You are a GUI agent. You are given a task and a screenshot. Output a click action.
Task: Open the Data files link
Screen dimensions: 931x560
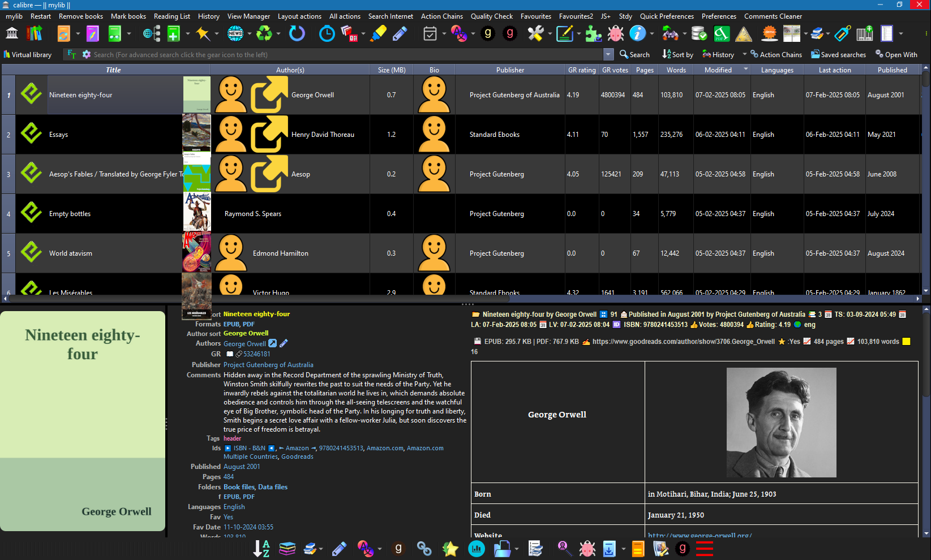tap(273, 487)
